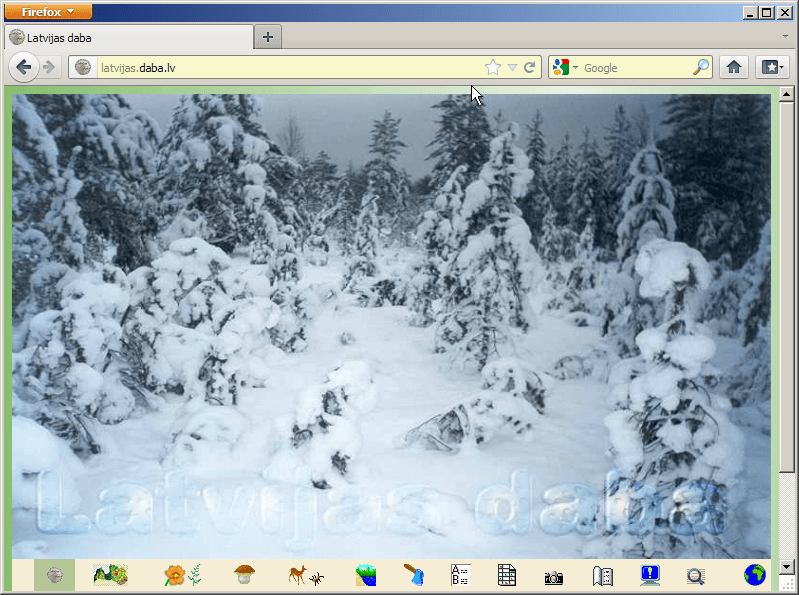
Task: Open a new tab with plus button
Action: (268, 37)
